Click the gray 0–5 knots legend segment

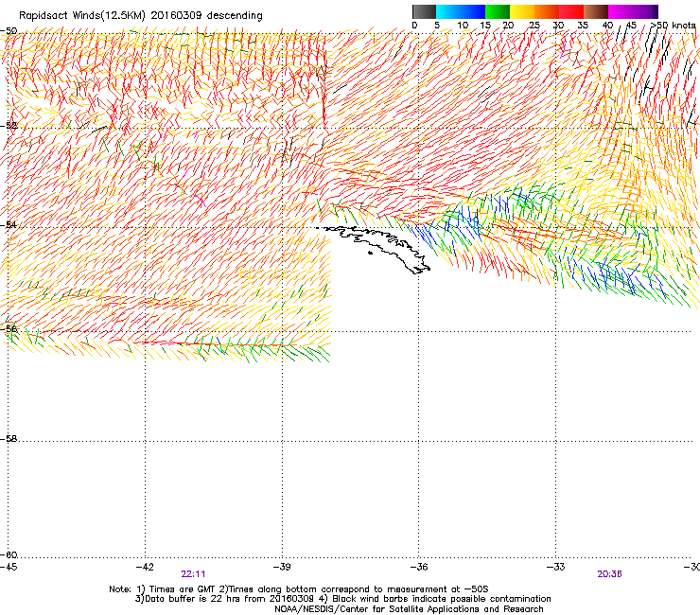(424, 11)
